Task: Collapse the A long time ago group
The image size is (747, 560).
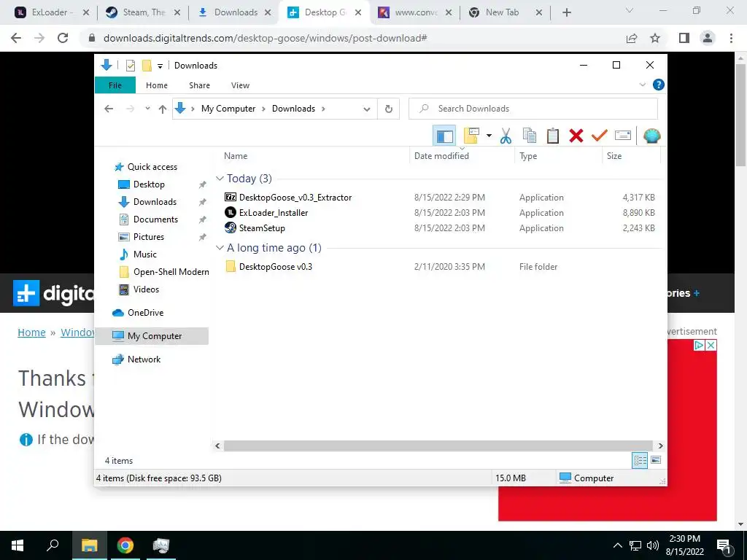Action: pos(220,248)
